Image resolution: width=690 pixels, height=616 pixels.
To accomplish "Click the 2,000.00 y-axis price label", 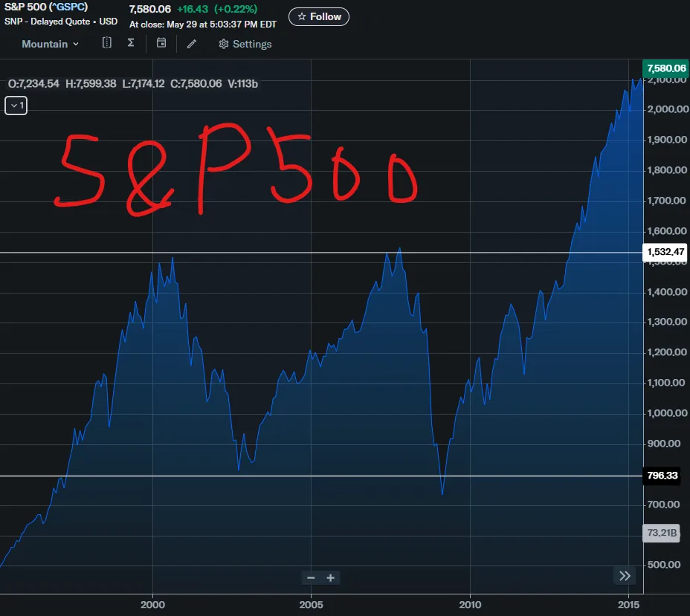I will pos(668,109).
